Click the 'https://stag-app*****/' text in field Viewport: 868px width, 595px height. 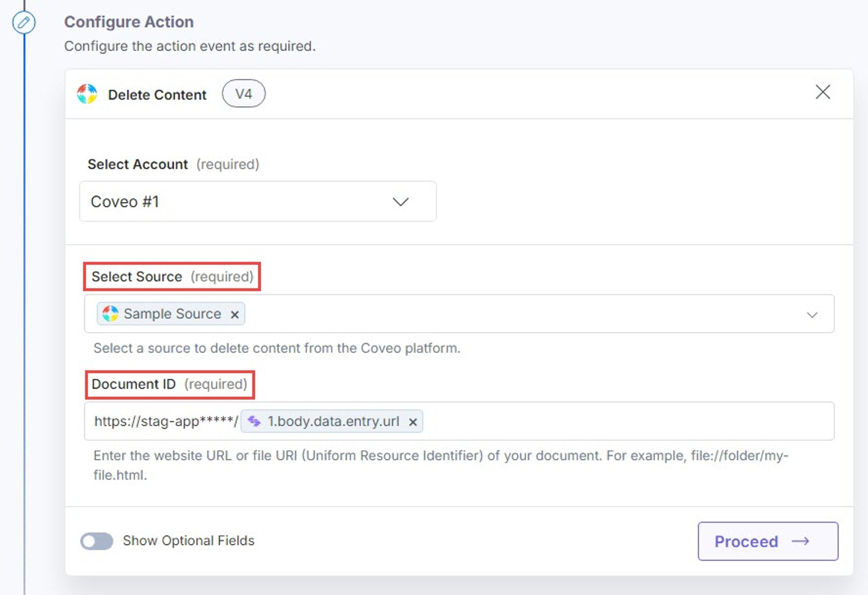166,421
